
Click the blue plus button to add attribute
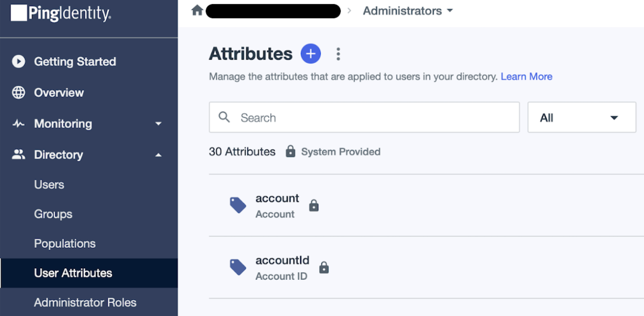click(x=310, y=53)
